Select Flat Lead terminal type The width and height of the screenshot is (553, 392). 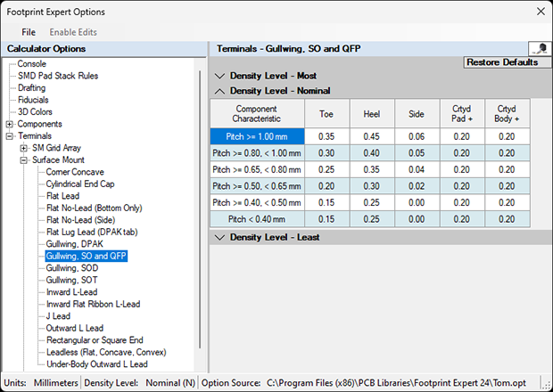pyautogui.click(x=62, y=196)
